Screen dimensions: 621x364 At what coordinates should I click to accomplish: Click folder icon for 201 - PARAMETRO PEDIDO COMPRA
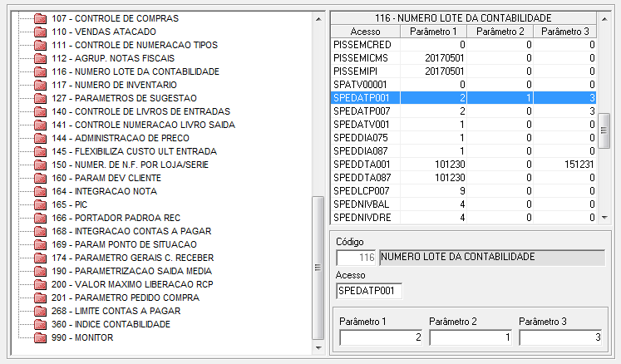click(40, 298)
